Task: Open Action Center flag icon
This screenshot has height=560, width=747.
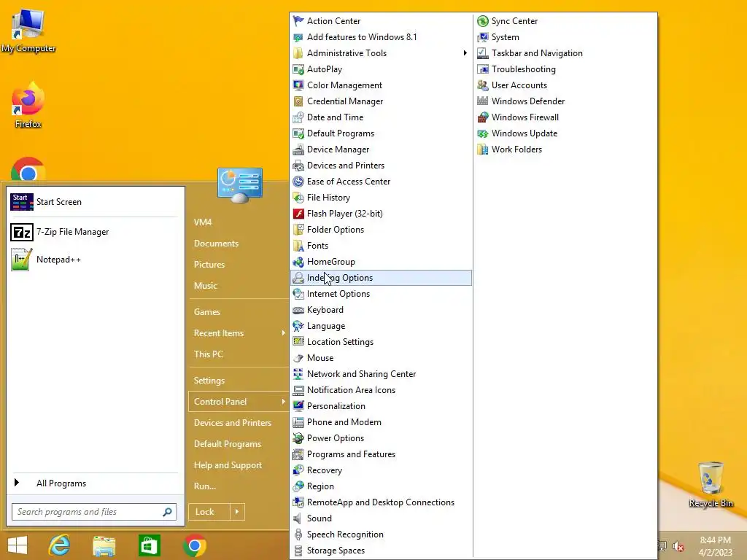Action: coord(298,21)
